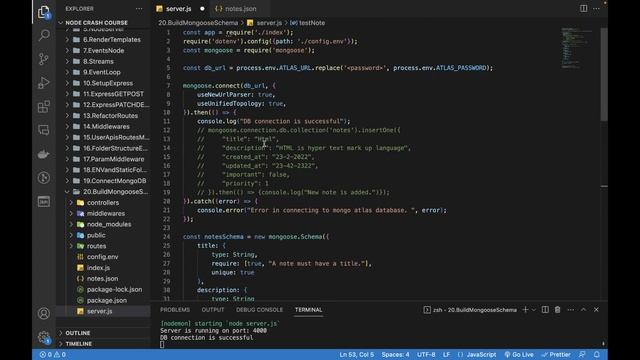The image size is (640, 360).
Task: Click Ln 53, Col 5 in status bar
Action: [x=356, y=354]
